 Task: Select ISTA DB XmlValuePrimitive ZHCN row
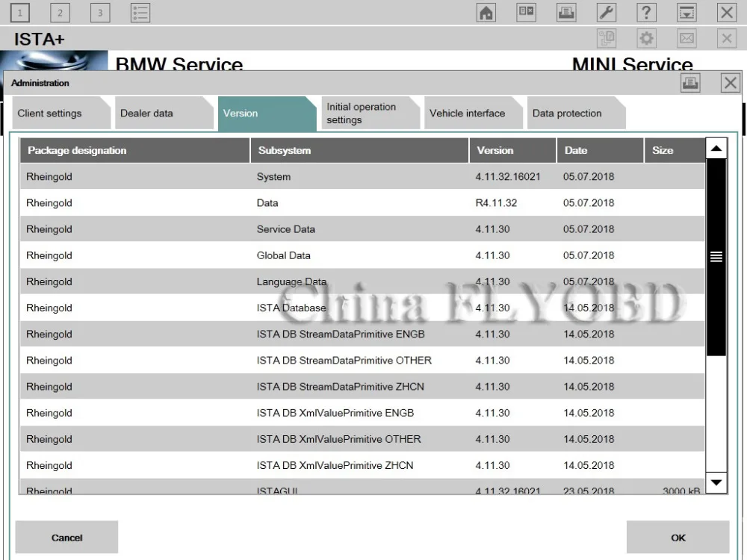click(x=362, y=465)
